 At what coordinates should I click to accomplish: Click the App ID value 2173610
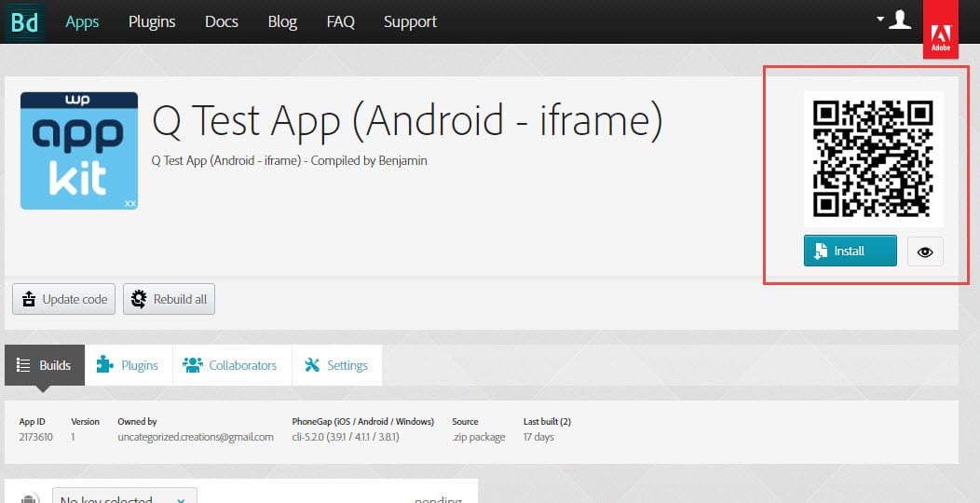click(35, 437)
